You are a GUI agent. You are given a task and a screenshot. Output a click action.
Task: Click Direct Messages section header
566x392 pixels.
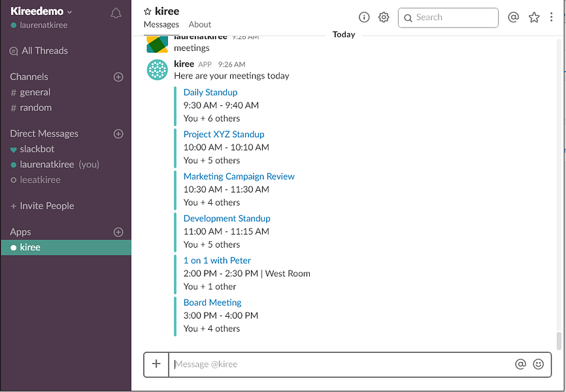[x=44, y=133]
